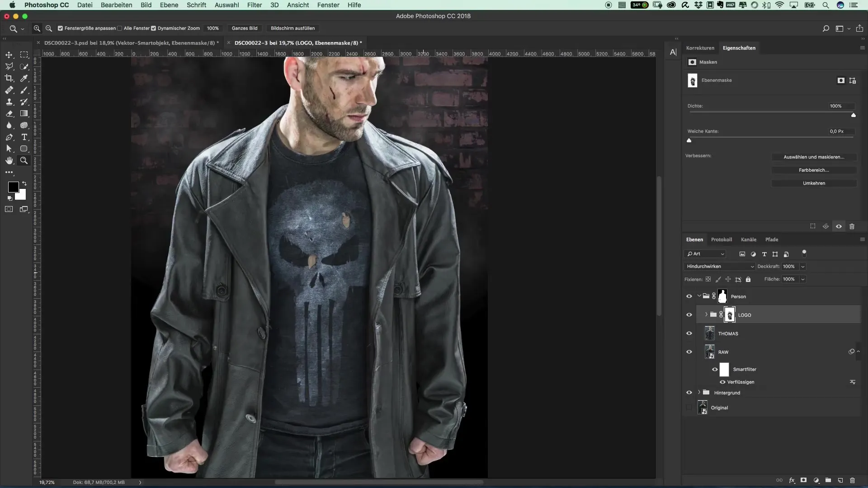Click the black foreground color swatch
The width and height of the screenshot is (868, 488).
point(13,187)
